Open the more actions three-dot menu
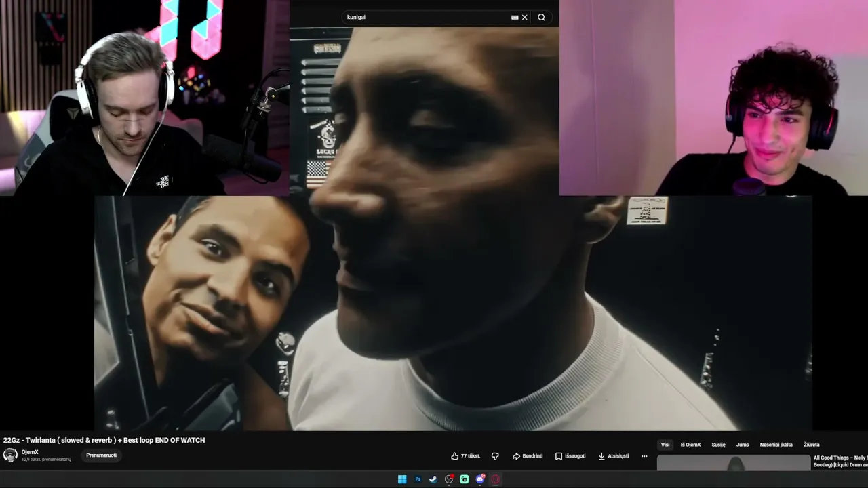Screen dimensions: 868x488 click(644, 456)
